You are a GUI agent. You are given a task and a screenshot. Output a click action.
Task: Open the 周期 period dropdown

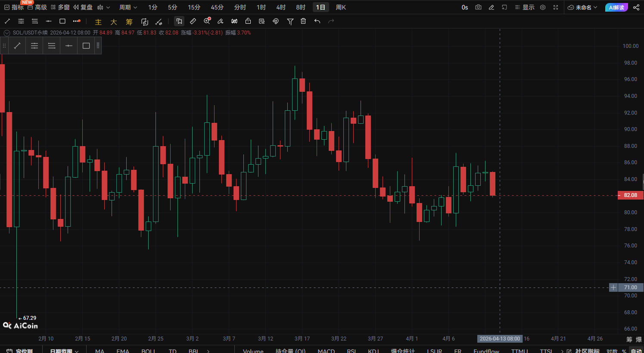(x=128, y=7)
